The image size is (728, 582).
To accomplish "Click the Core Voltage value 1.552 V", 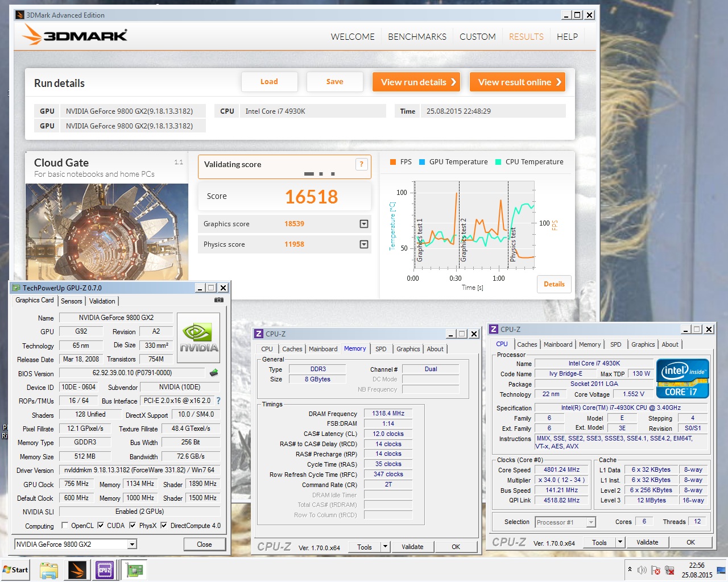I will (633, 394).
